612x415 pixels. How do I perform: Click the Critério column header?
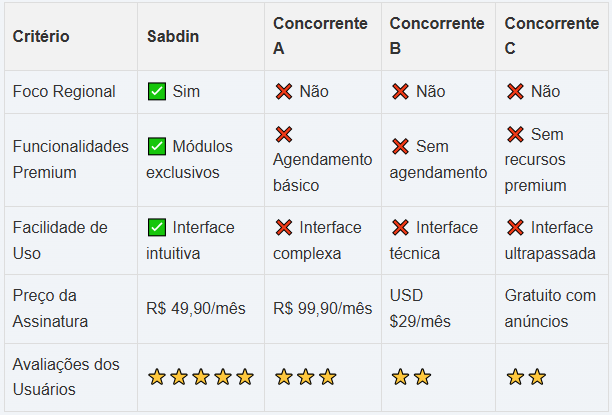pos(41,37)
